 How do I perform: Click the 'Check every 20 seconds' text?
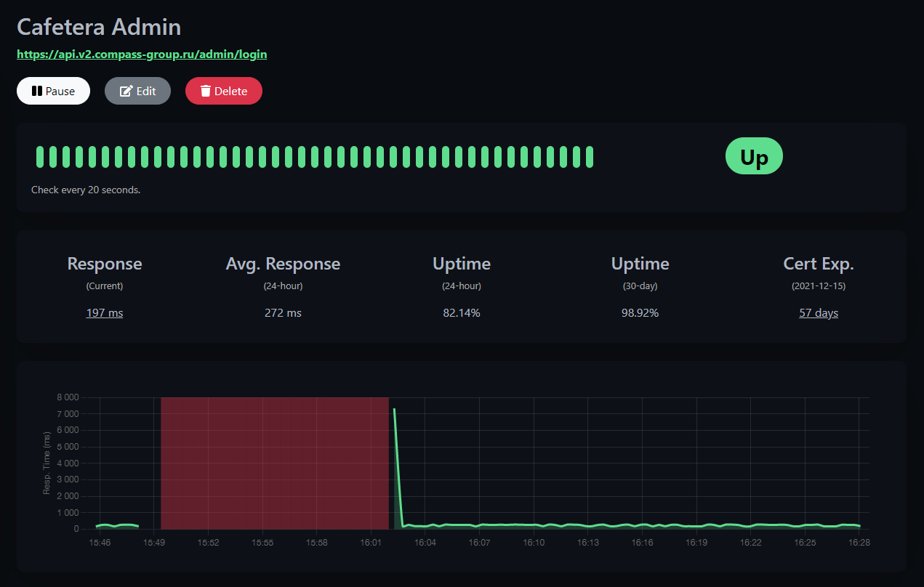86,190
